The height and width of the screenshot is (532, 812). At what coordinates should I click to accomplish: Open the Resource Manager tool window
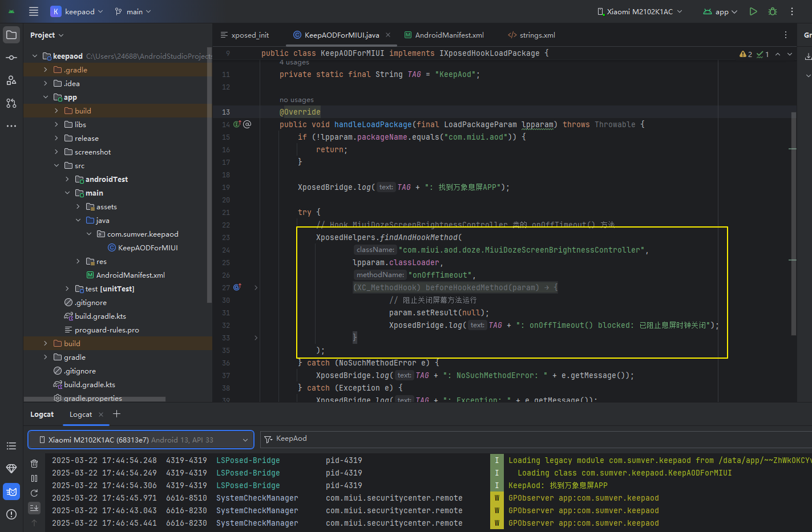(11, 80)
